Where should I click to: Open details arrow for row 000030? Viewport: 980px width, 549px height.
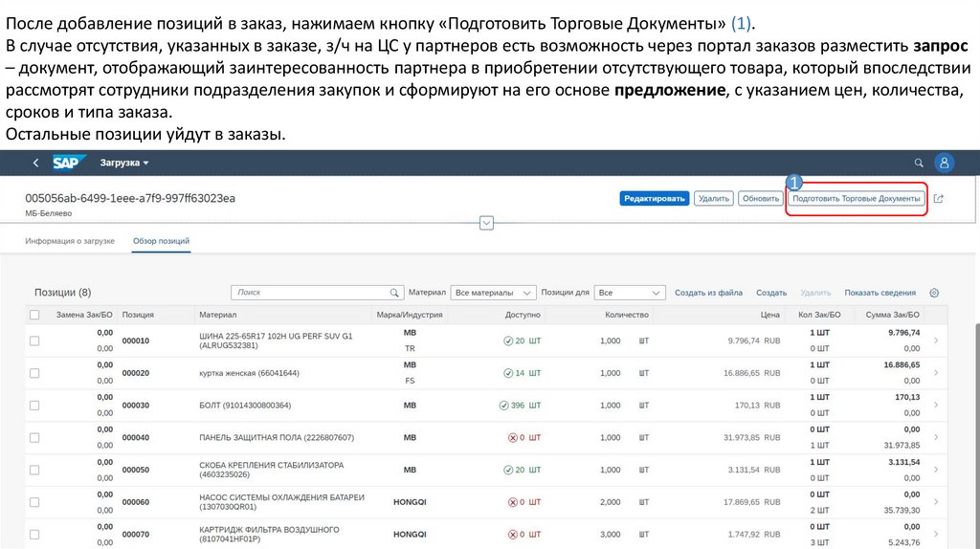click(x=936, y=405)
